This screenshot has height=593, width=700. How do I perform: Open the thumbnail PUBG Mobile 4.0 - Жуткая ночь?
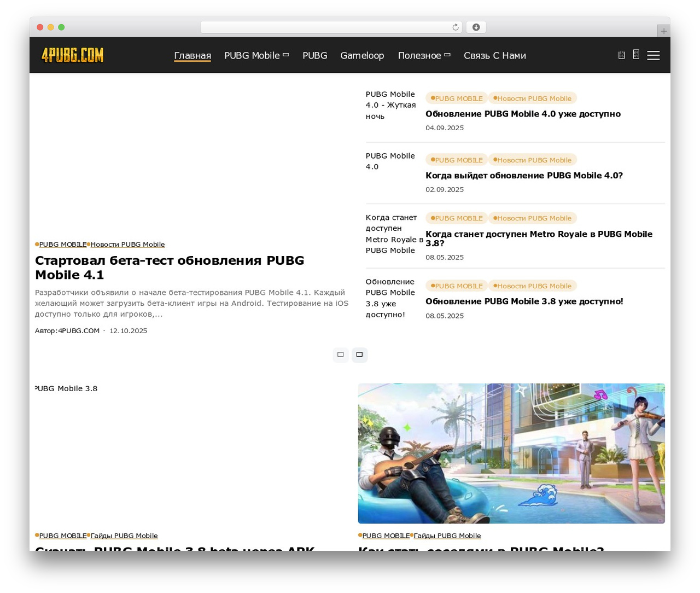point(391,105)
